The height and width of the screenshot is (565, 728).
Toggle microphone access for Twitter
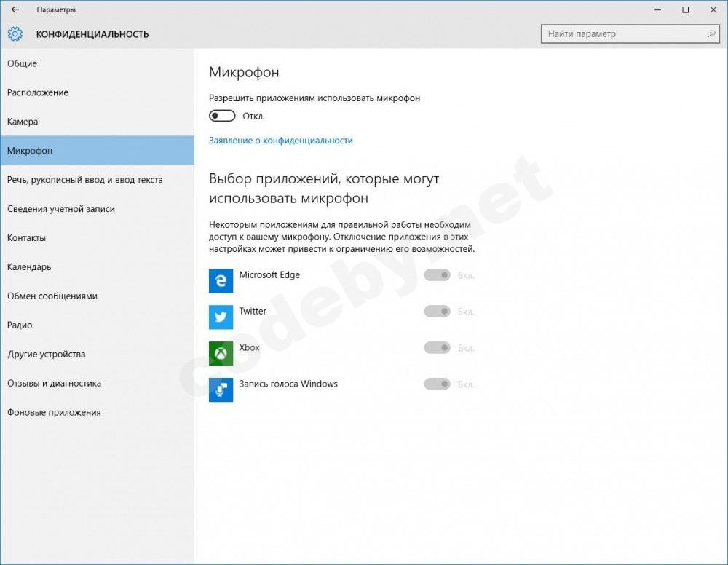pos(437,312)
